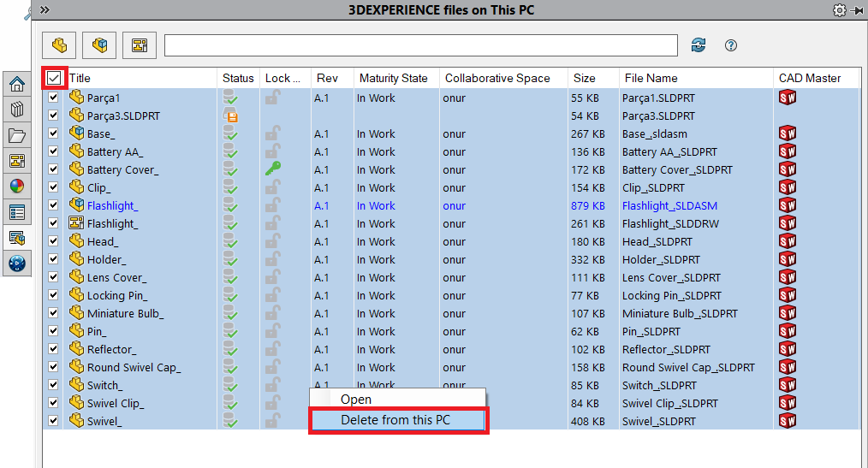868x468 pixels.
Task: Choose Delete from this PC in context menu
Action: [395, 420]
